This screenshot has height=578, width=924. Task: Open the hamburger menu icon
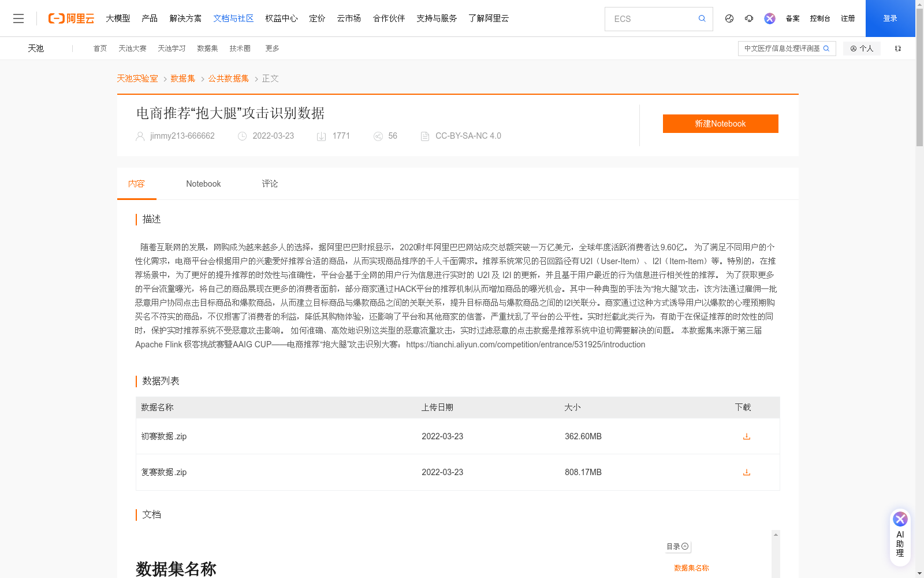click(18, 18)
